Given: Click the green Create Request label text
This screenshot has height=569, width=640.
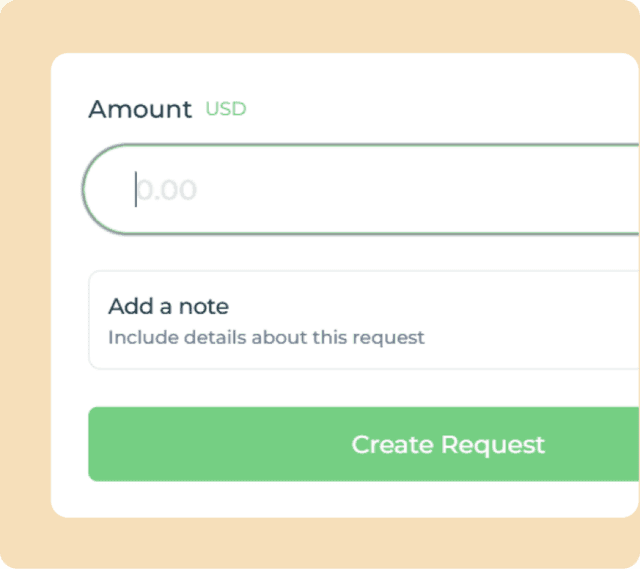Looking at the screenshot, I should pyautogui.click(x=448, y=444).
